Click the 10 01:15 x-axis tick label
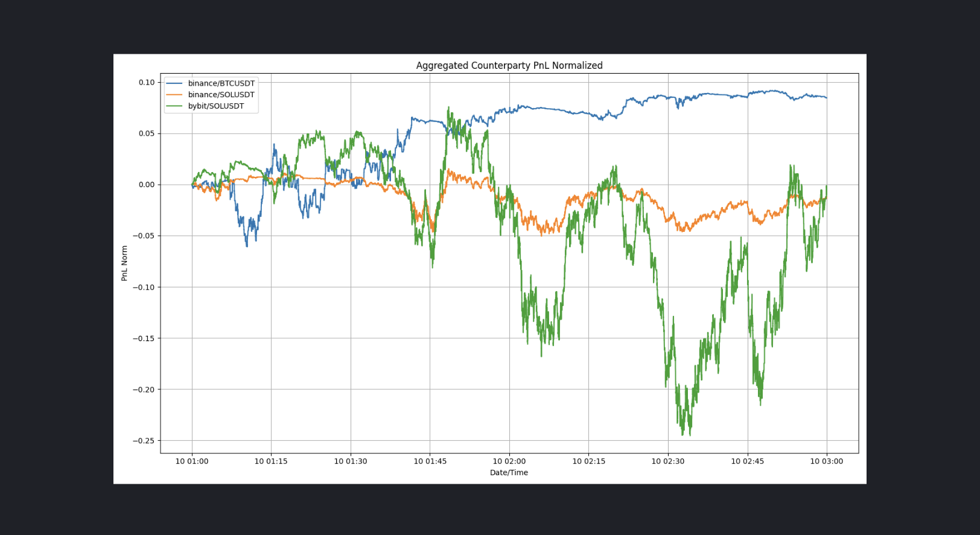980x535 pixels. [x=271, y=461]
